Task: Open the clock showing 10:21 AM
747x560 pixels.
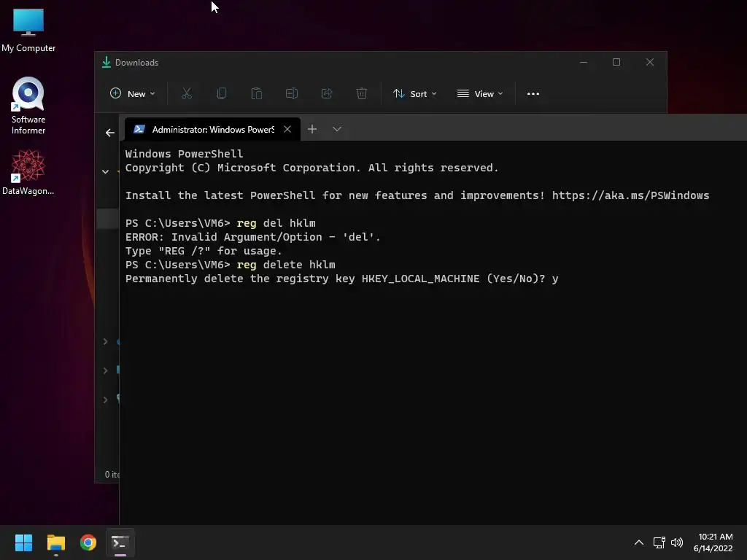Action: (x=713, y=542)
